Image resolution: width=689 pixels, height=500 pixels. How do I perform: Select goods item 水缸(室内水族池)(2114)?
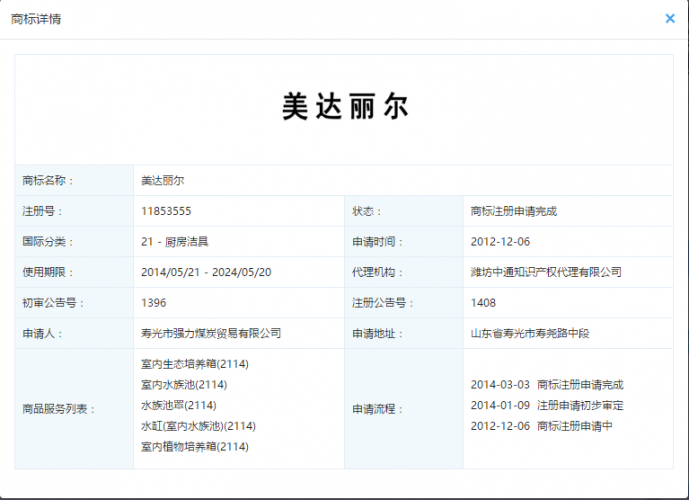[198, 426]
